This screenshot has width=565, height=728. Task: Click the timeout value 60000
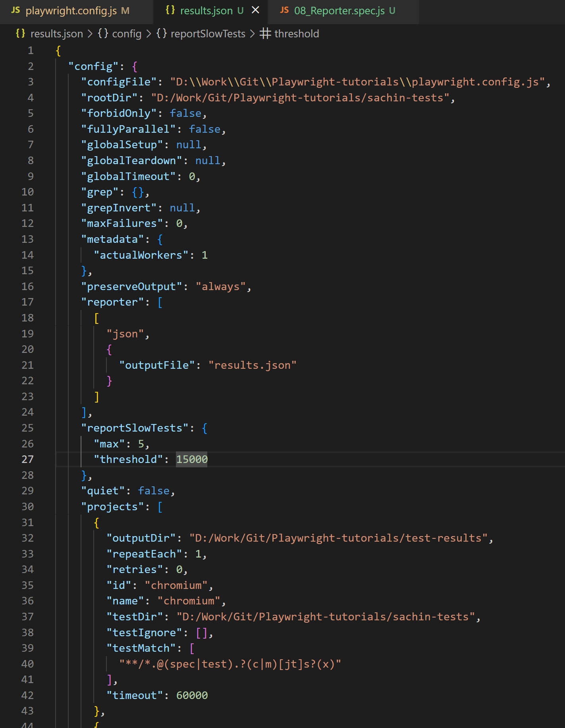[192, 695]
